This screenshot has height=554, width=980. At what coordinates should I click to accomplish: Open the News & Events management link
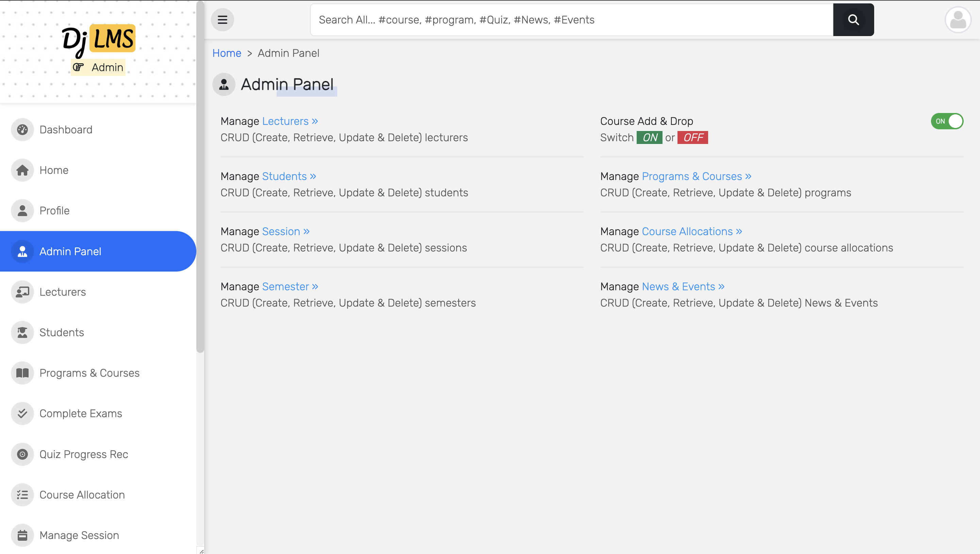pos(683,287)
